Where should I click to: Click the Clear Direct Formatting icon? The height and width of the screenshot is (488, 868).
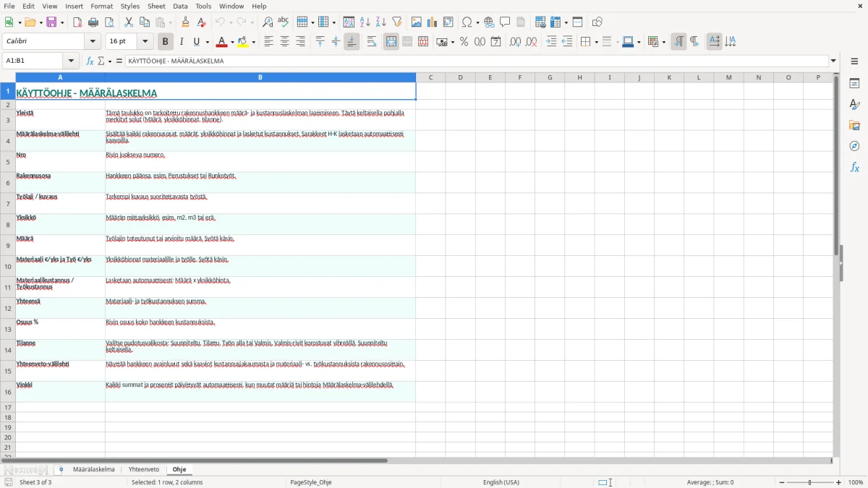point(201,22)
